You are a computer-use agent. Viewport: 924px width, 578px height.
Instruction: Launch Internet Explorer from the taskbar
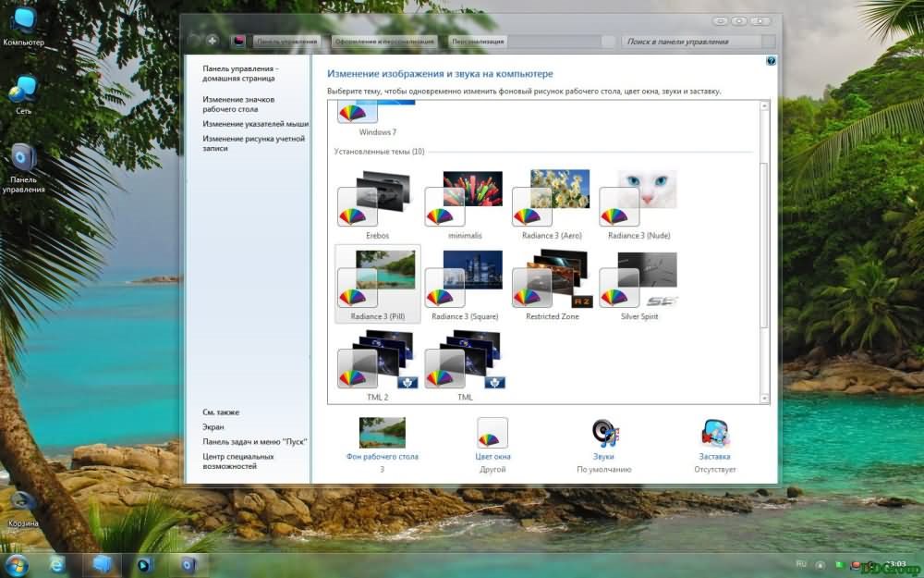[58, 563]
